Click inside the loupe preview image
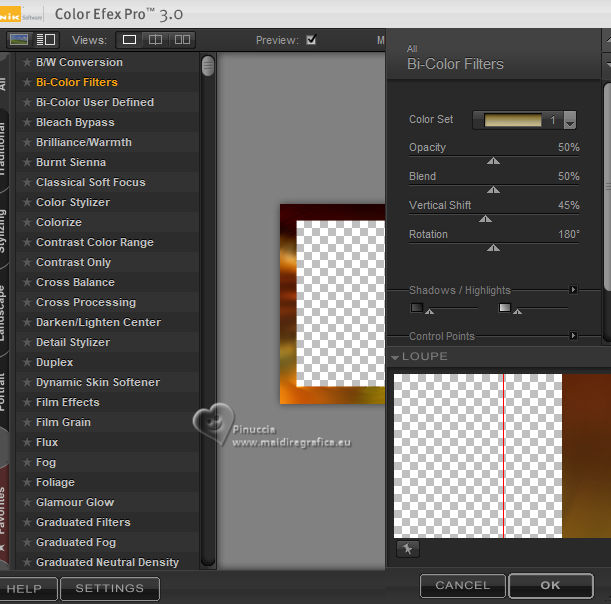611x604 pixels. (x=502, y=456)
